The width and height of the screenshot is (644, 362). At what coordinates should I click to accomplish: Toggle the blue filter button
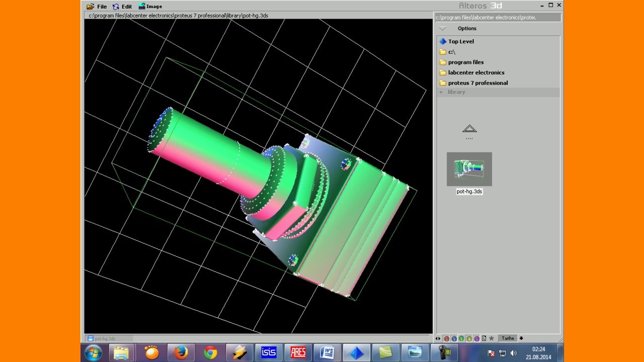tap(454, 338)
